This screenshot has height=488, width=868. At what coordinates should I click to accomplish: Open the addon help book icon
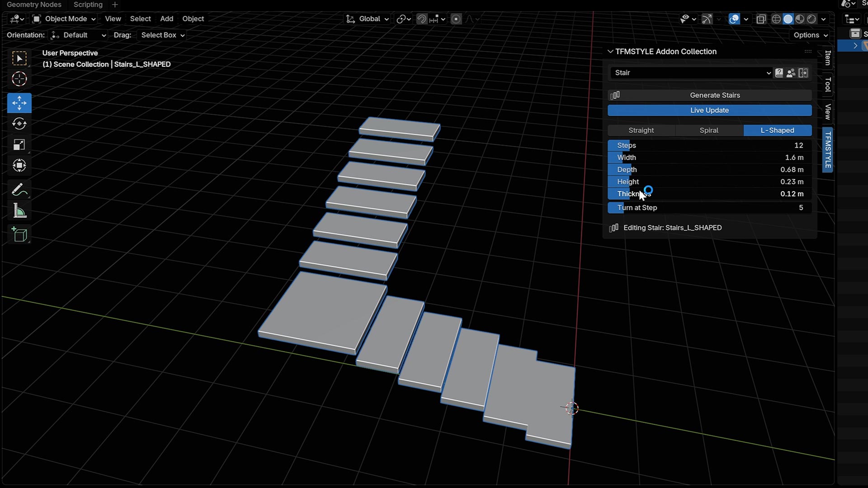[x=779, y=73]
